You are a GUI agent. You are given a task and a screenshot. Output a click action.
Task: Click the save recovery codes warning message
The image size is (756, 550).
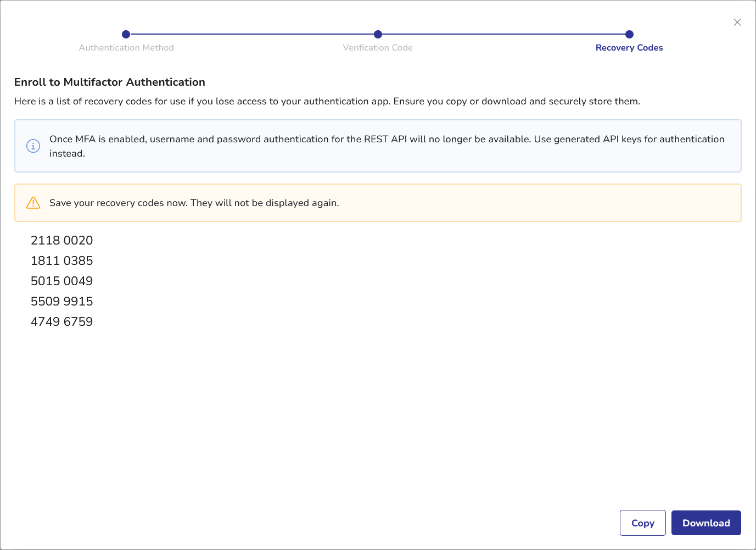click(194, 203)
